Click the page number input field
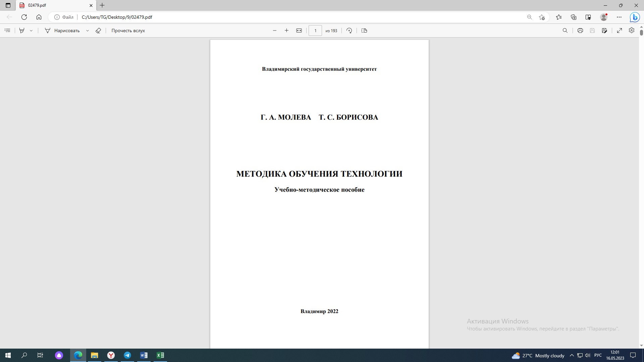This screenshot has width=644, height=362. pos(315,31)
